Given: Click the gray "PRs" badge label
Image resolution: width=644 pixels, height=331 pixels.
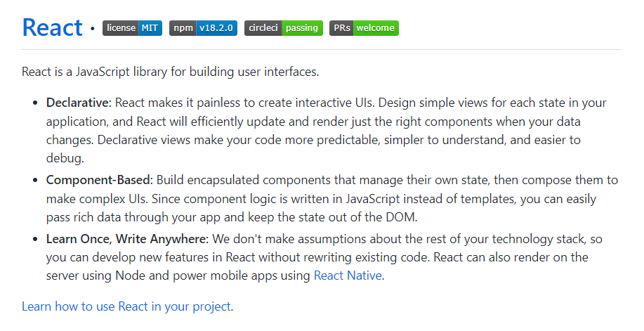Looking at the screenshot, I should [341, 28].
